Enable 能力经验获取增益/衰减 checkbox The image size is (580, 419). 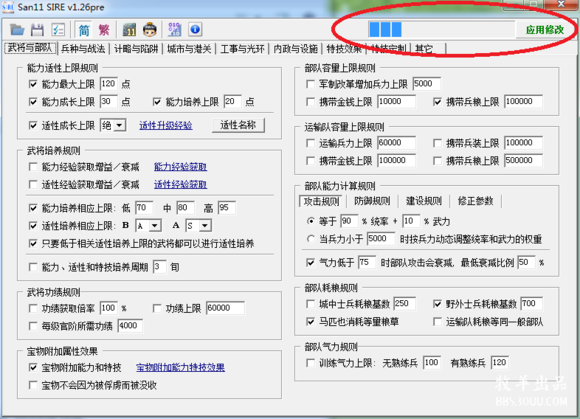coord(33,167)
